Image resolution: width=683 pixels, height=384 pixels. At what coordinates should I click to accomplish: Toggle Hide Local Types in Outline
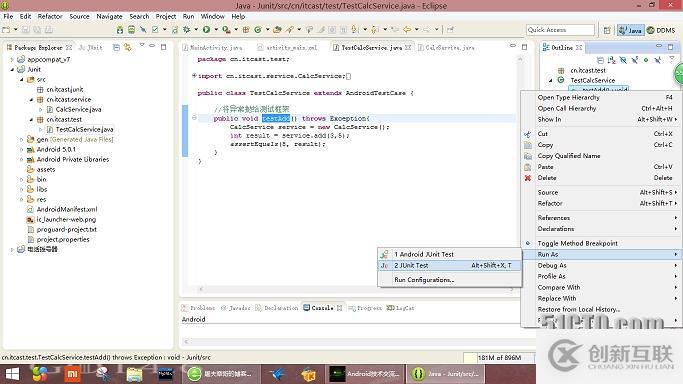pyautogui.click(x=657, y=60)
